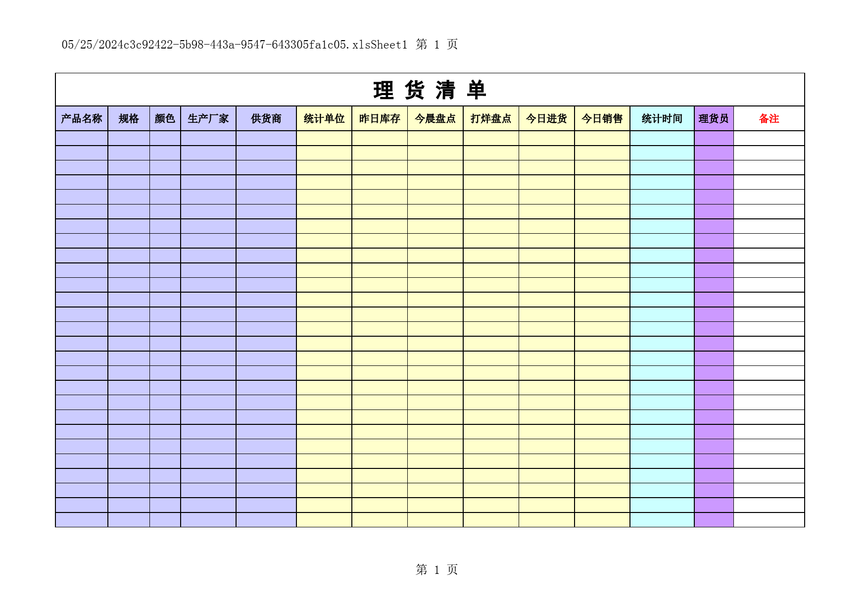The image size is (868, 614).
Task: Click the 理货员 header cell
Action: 714,118
